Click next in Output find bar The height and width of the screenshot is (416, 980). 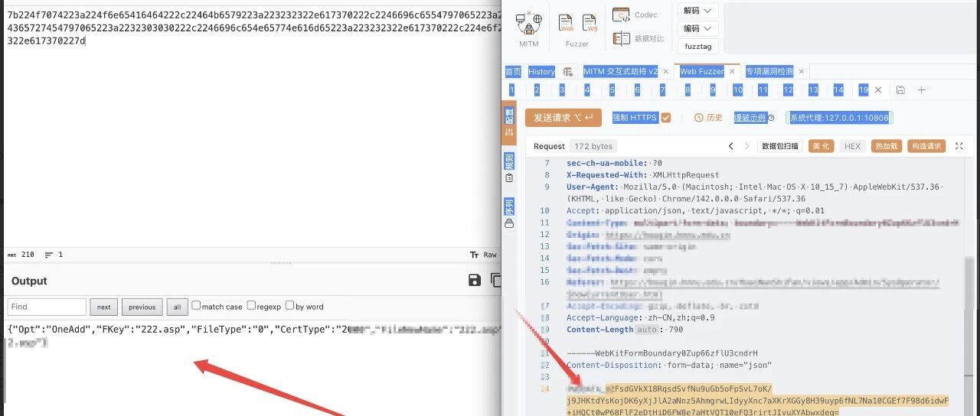103,307
